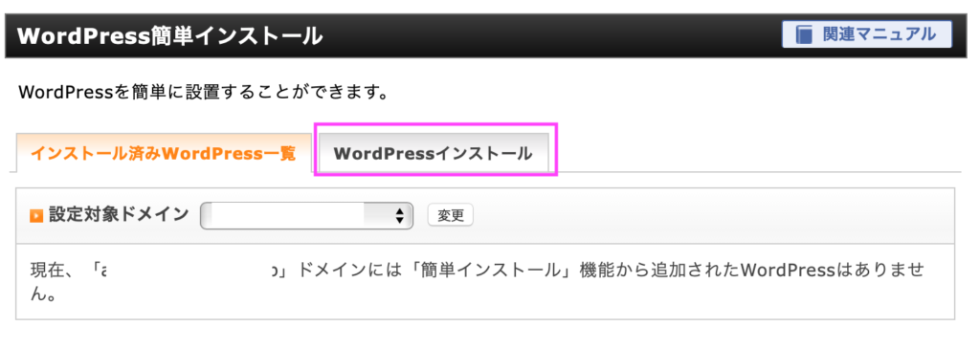Click the orange arrow icon beside 設定対象ドメイン
Image resolution: width=980 pixels, height=348 pixels.
point(36,216)
